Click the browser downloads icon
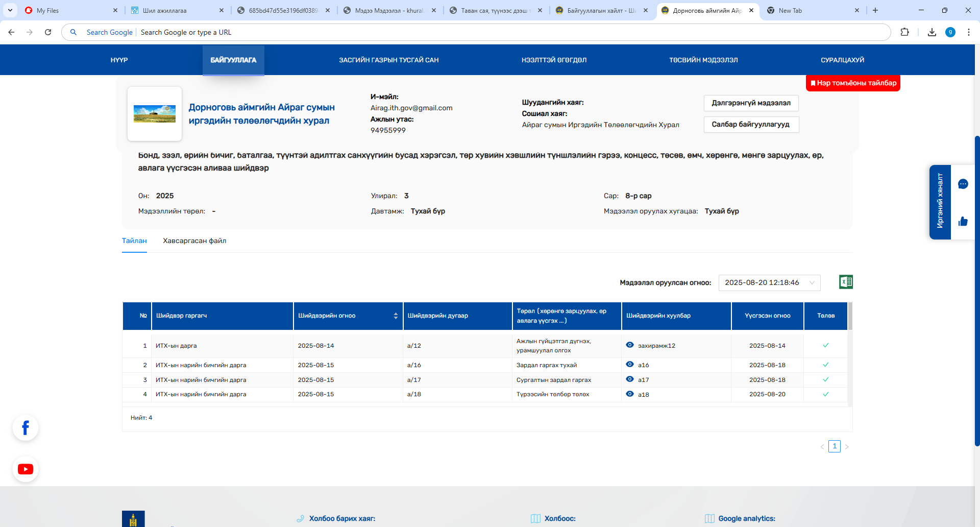The image size is (980, 527). pyautogui.click(x=932, y=32)
